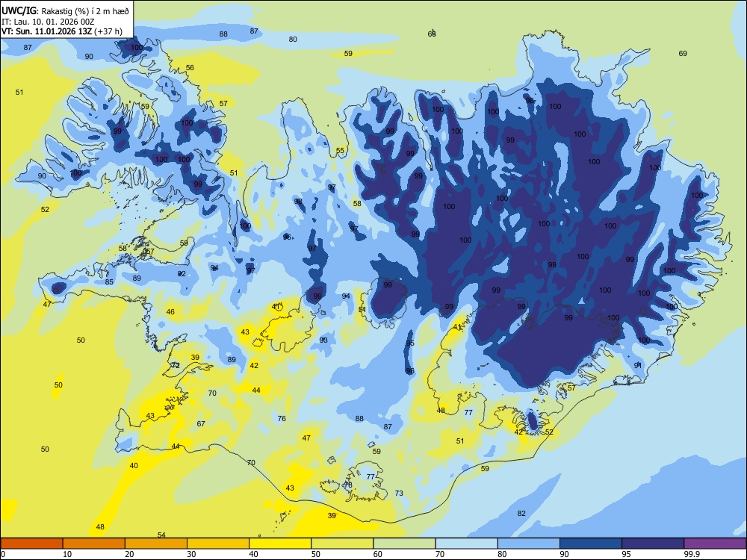The width and height of the screenshot is (747, 560).
Task: Click the 'IT: Lau. 10. 01. 2026 00Z' line
Action: point(48,22)
